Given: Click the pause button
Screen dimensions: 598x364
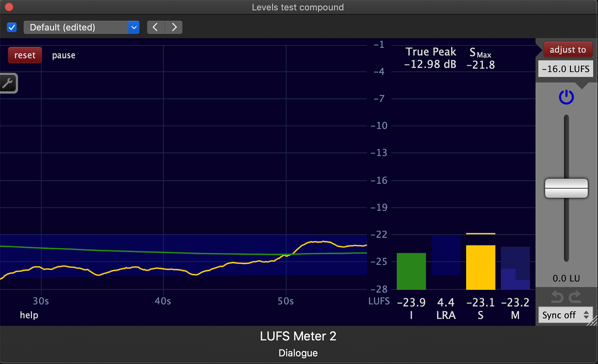Looking at the screenshot, I should (64, 55).
